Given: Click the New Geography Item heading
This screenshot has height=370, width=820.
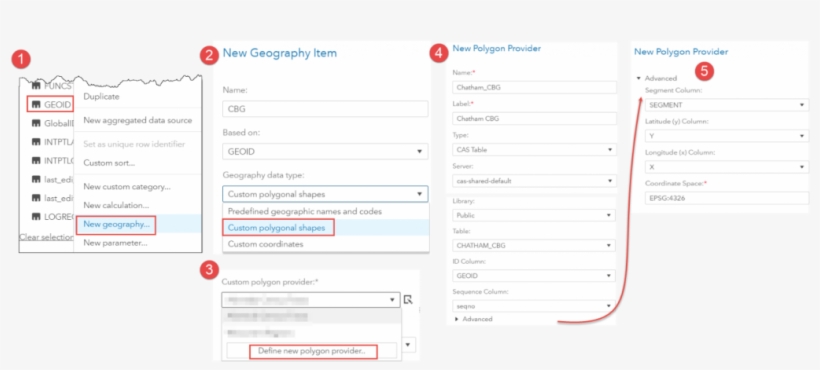Looking at the screenshot, I should (280, 53).
